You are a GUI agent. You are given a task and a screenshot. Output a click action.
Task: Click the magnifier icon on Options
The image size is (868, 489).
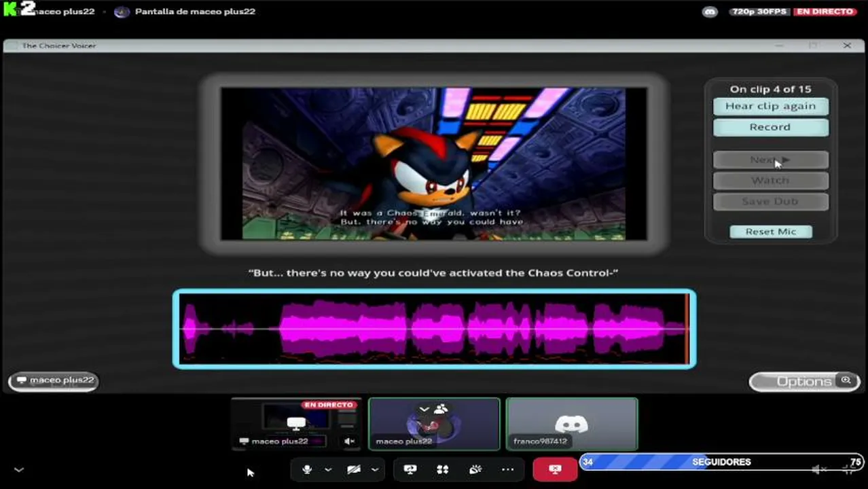pos(846,380)
